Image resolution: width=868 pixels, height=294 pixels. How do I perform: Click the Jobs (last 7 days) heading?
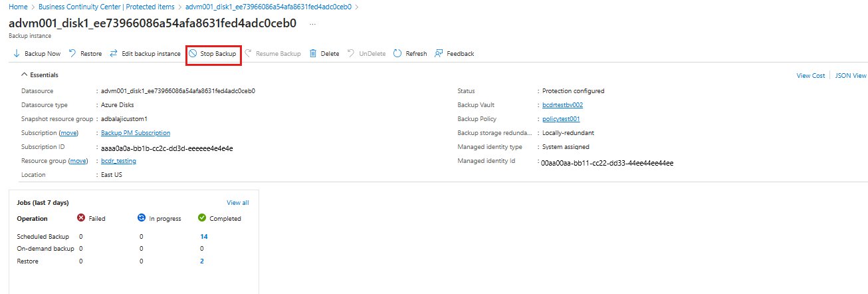coord(43,203)
